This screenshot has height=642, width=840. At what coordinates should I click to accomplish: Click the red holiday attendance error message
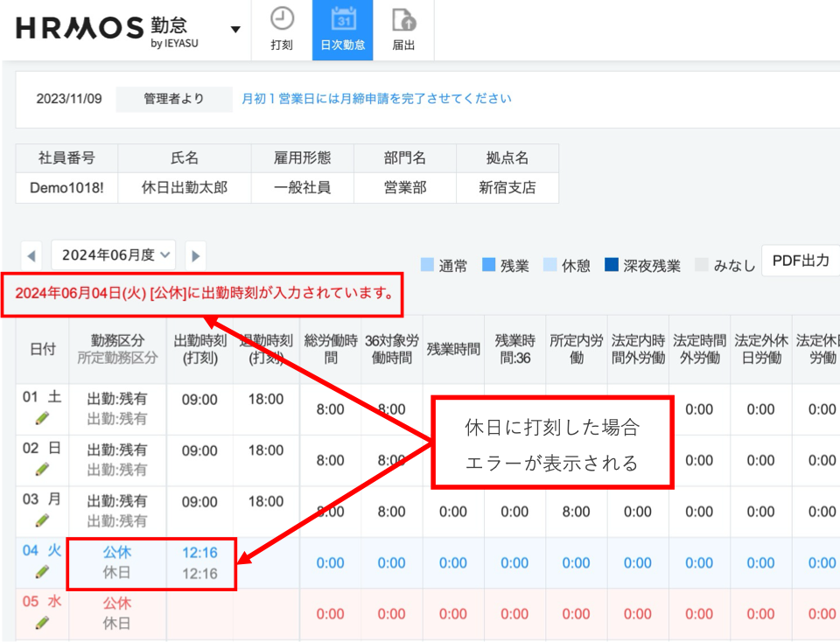pyautogui.click(x=203, y=294)
